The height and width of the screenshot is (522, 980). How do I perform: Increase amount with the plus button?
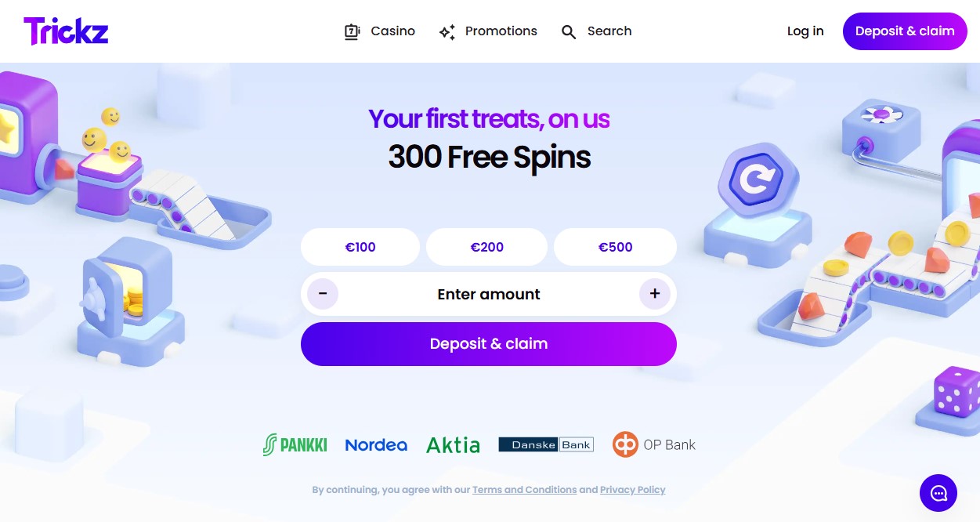point(654,295)
